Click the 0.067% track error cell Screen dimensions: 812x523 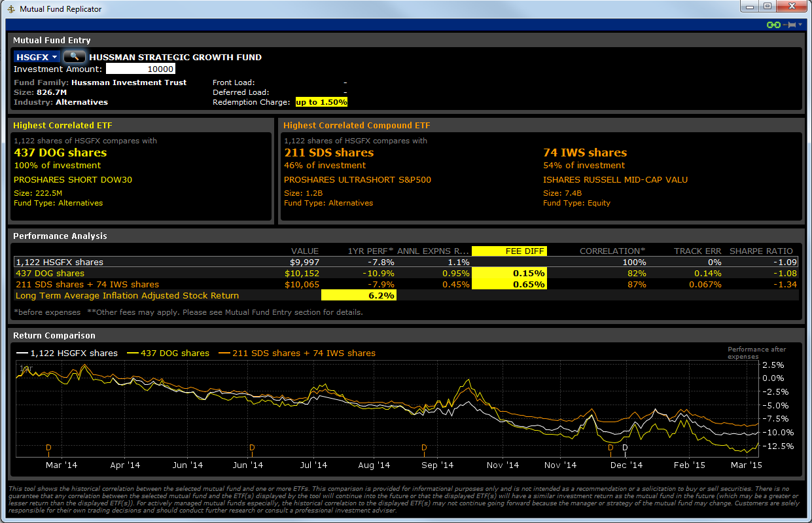704,284
